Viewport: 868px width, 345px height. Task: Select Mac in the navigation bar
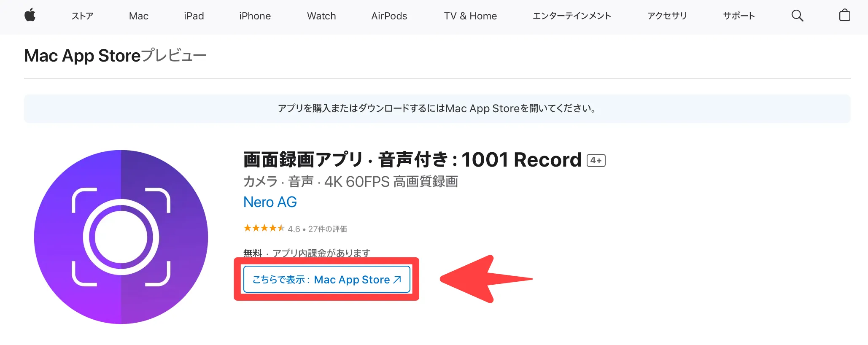139,16
